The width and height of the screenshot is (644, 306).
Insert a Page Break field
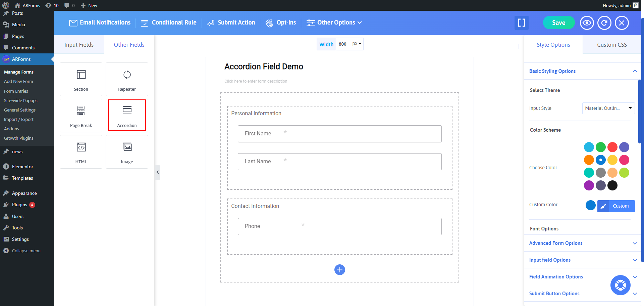tap(81, 115)
